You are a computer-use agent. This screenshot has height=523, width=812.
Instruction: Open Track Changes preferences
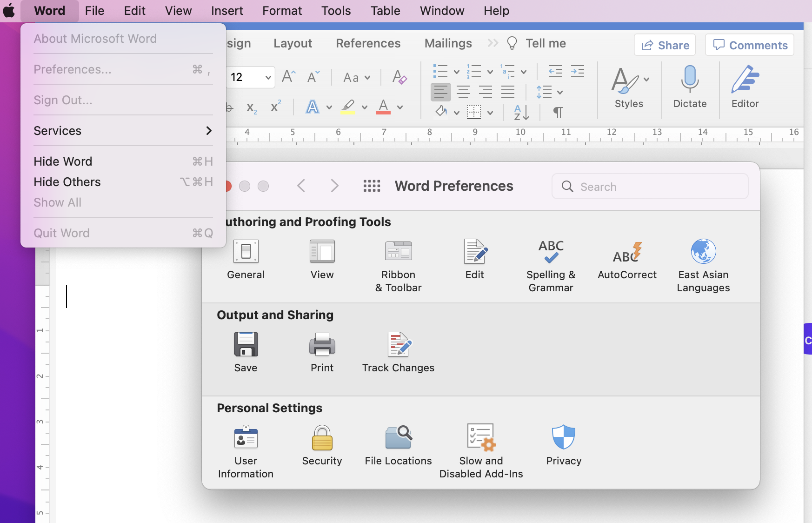(399, 353)
